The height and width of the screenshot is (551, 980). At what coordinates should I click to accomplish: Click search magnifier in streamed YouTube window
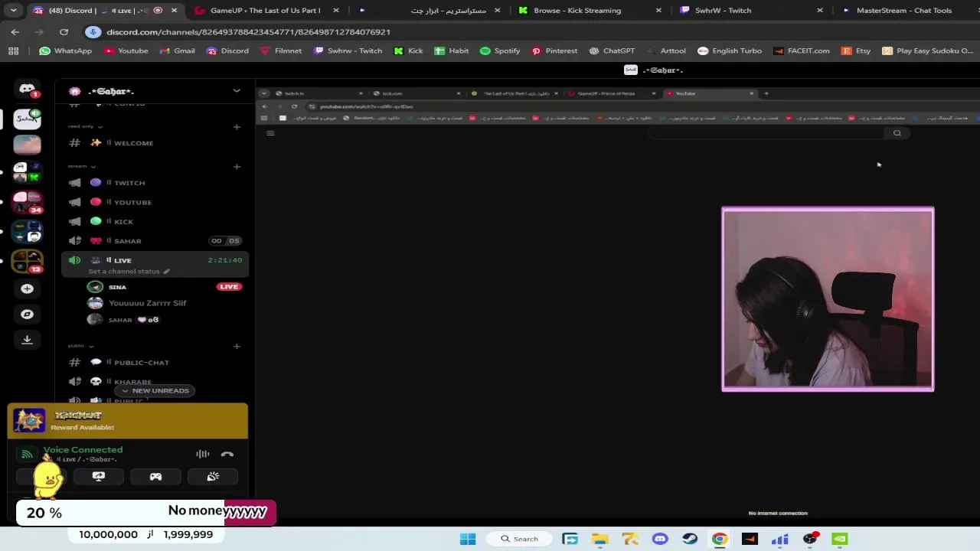tap(897, 133)
